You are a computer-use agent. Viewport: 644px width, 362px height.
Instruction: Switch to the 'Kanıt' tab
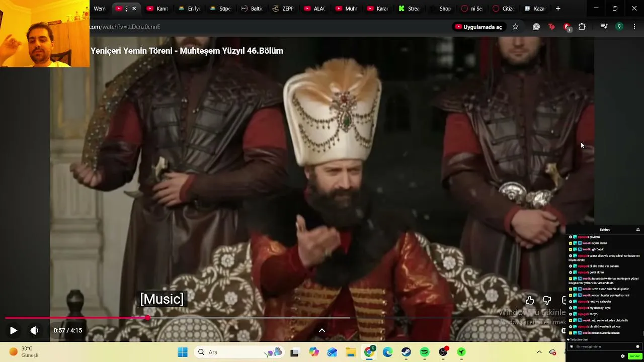(x=157, y=9)
